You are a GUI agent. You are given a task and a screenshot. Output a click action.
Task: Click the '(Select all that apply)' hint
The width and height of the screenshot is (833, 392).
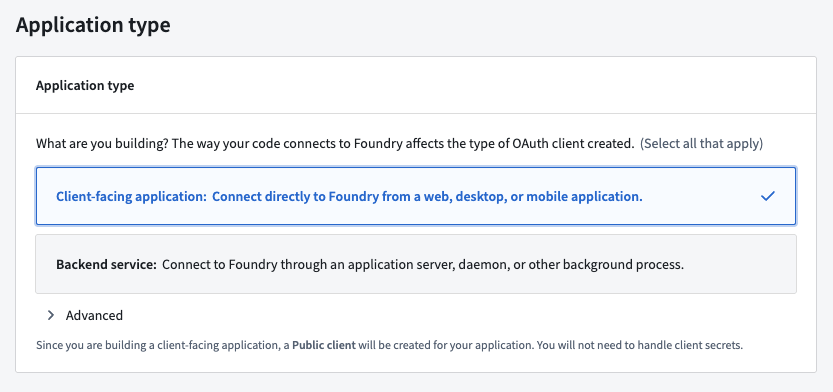[x=701, y=143]
